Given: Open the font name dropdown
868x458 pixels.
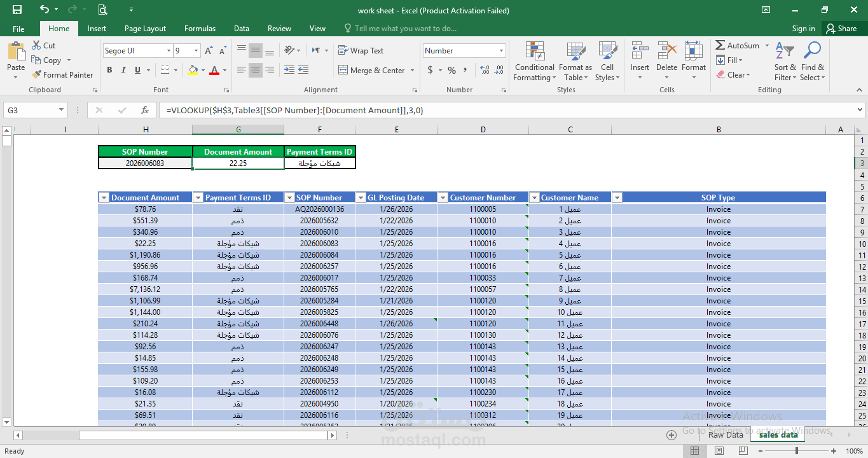Looking at the screenshot, I should [x=169, y=51].
